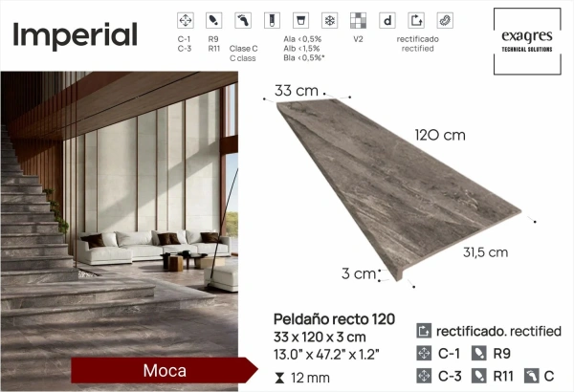Viewport: 574px width, 392px height.
Task: Click the Peldaño recto 120 product name
Action: coord(334,318)
